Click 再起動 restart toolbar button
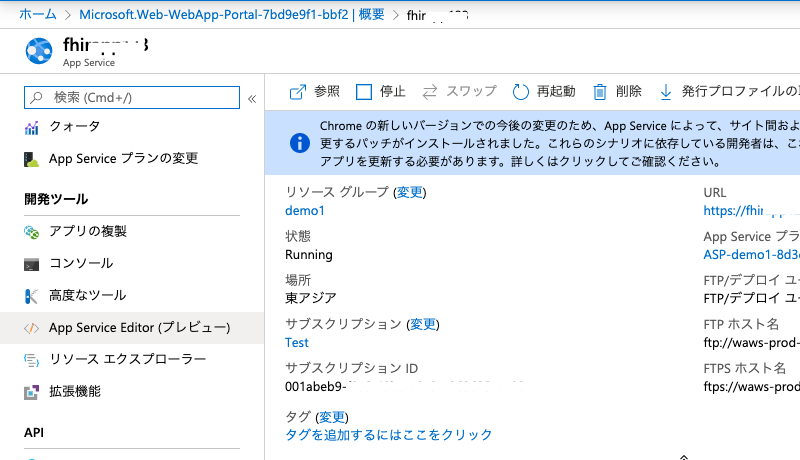This screenshot has width=800, height=460. [544, 92]
